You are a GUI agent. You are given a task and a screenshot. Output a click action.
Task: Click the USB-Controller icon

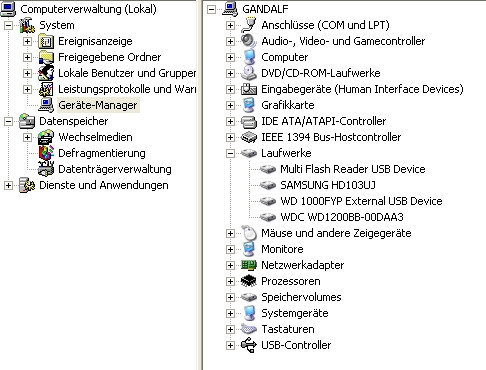(249, 345)
